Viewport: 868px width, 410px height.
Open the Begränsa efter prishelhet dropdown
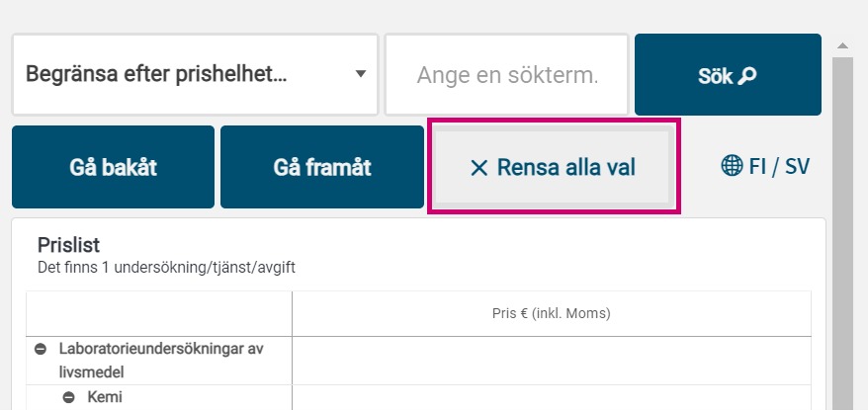[x=195, y=74]
